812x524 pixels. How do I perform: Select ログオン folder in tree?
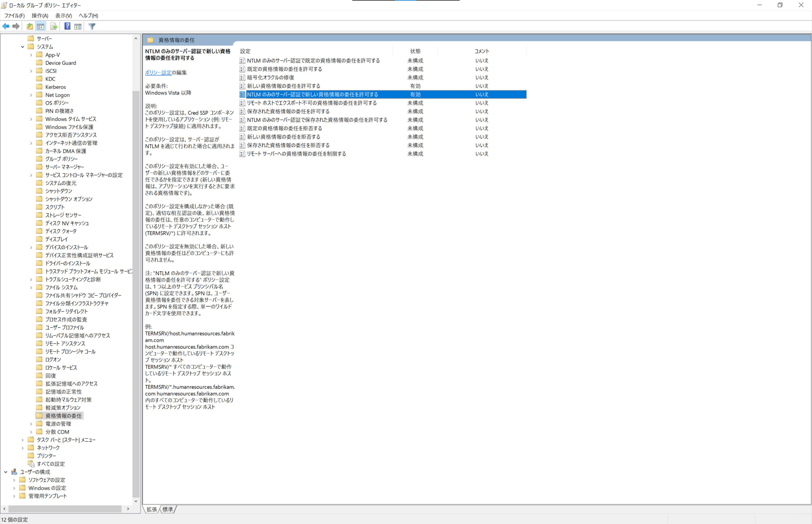pyautogui.click(x=53, y=359)
